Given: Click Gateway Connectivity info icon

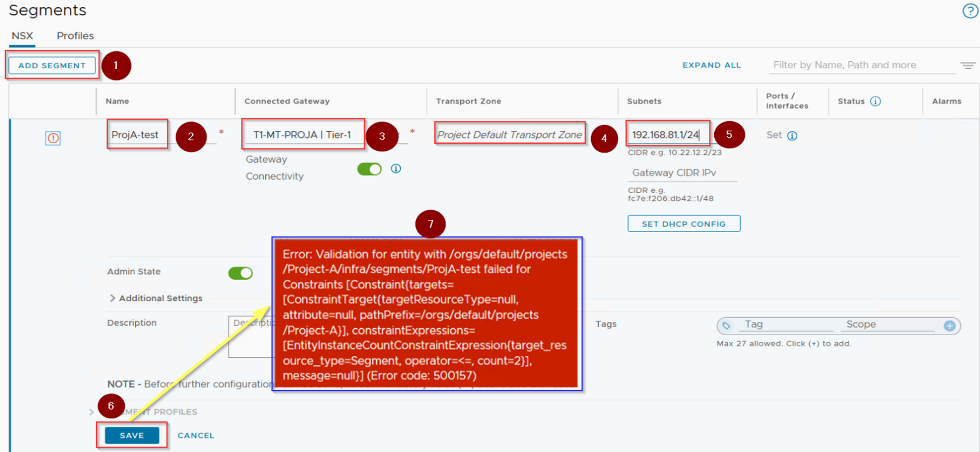Looking at the screenshot, I should coord(396,169).
